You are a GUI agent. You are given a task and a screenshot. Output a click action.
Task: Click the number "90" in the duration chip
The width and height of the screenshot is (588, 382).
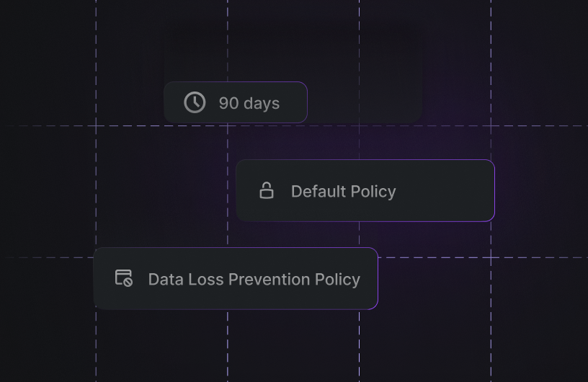tap(228, 103)
